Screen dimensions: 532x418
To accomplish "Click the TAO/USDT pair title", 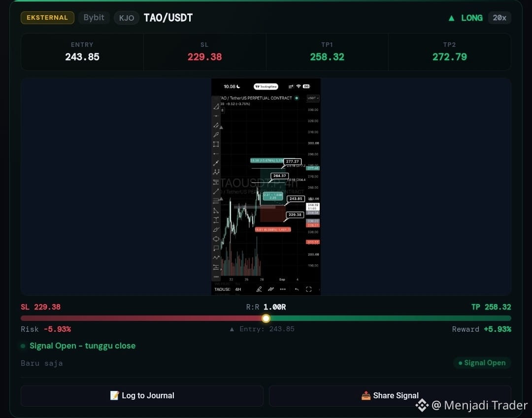I will tap(168, 18).
